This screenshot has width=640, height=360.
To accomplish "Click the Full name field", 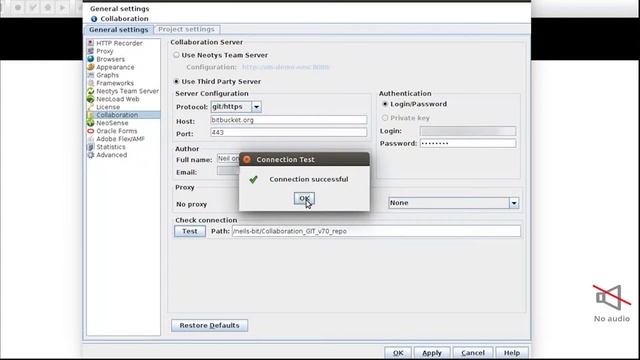I will pos(229,159).
